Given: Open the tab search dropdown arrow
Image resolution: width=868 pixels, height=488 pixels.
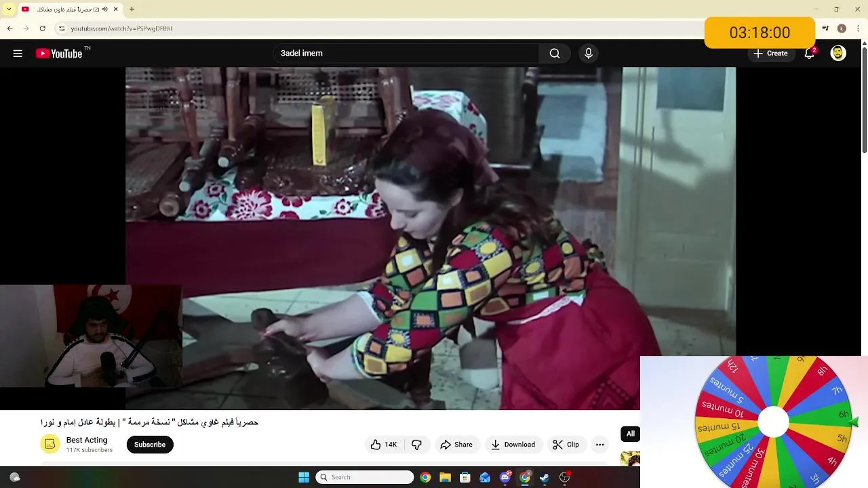Looking at the screenshot, I should coord(9,9).
